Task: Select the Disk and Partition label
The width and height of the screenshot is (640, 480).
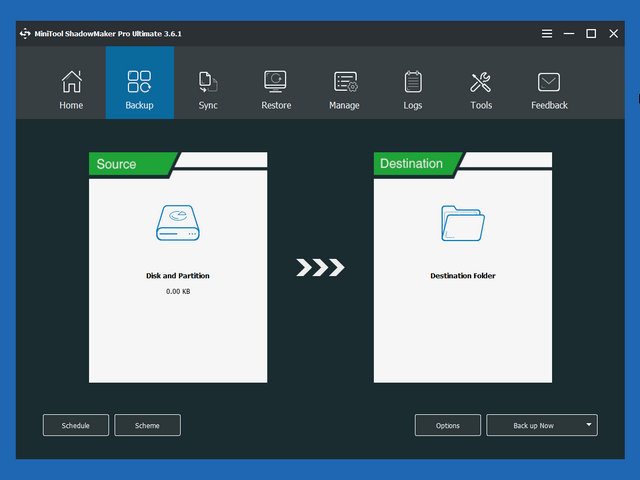Action: [178, 275]
